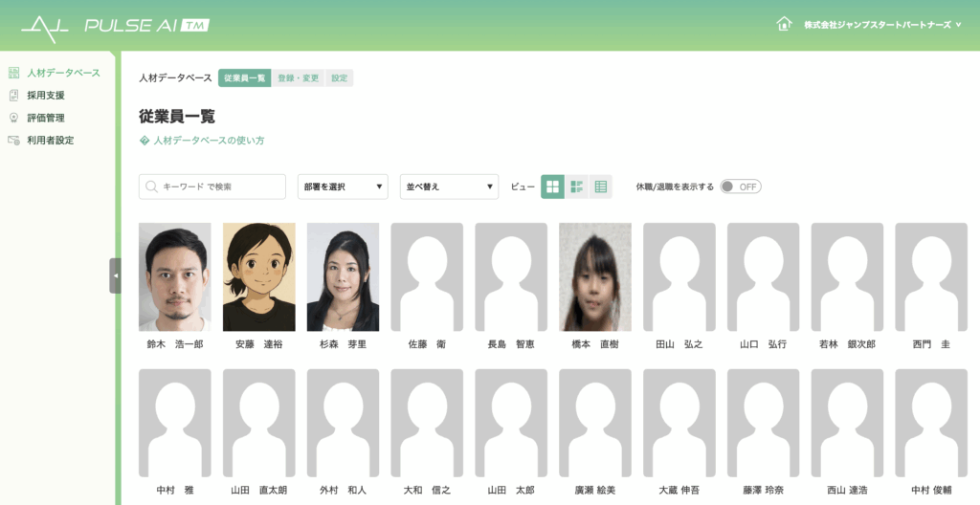Click the 評価管理 sidebar icon
This screenshot has width=980, height=505.
coord(13,118)
